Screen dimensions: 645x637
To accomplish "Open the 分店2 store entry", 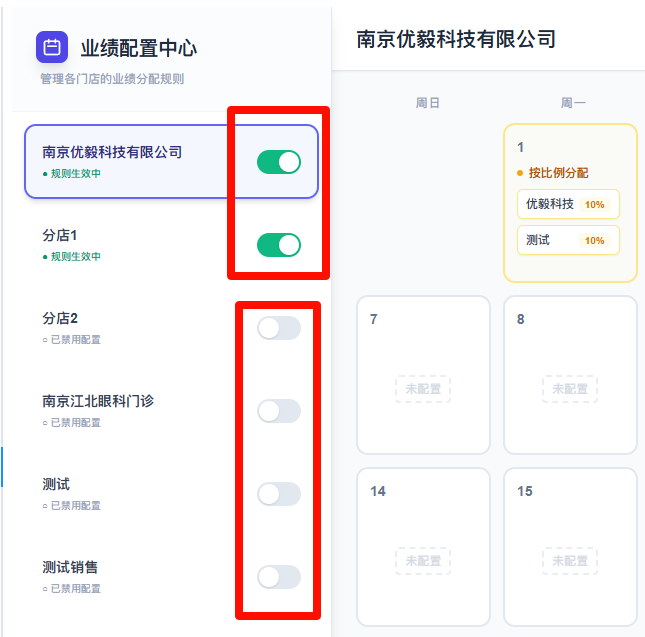I will [x=60, y=319].
